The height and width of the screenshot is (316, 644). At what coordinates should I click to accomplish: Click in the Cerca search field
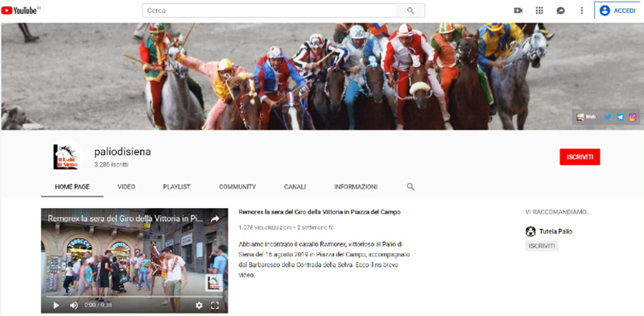click(269, 10)
